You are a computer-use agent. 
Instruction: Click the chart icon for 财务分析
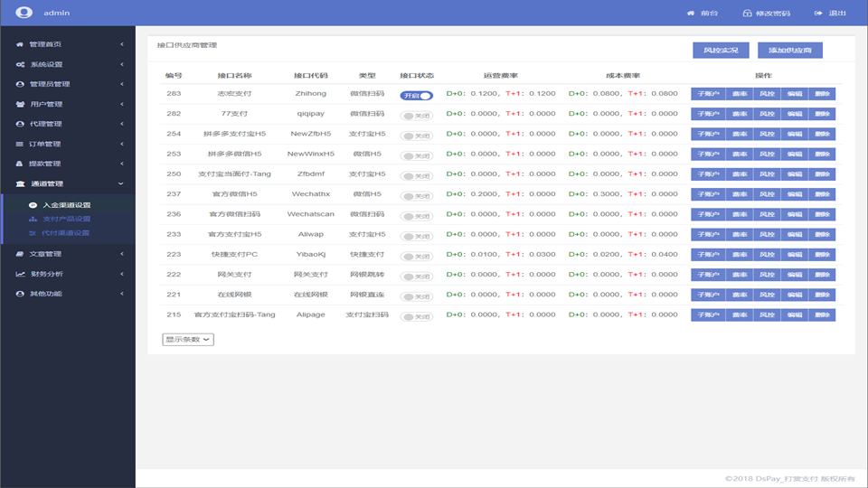[20, 274]
